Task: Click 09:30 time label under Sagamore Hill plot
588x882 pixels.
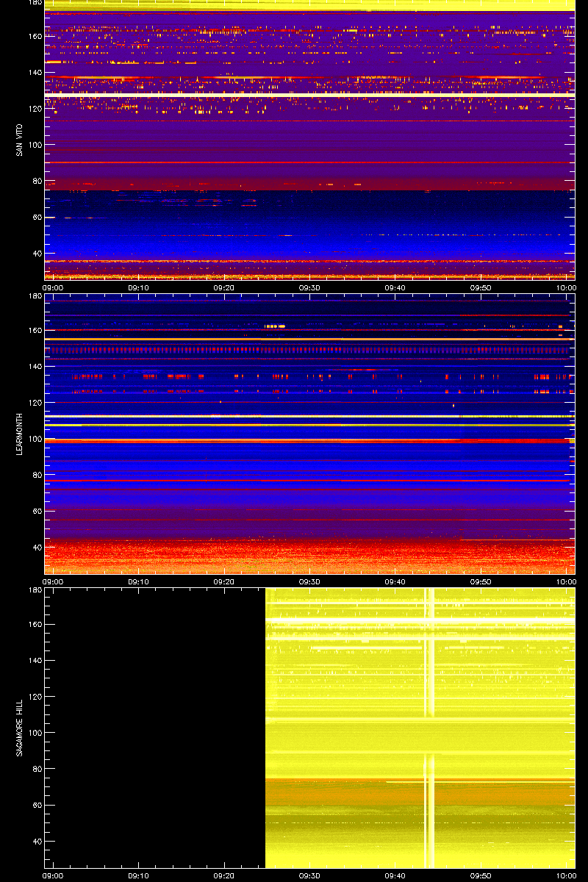Action: pyautogui.click(x=309, y=875)
